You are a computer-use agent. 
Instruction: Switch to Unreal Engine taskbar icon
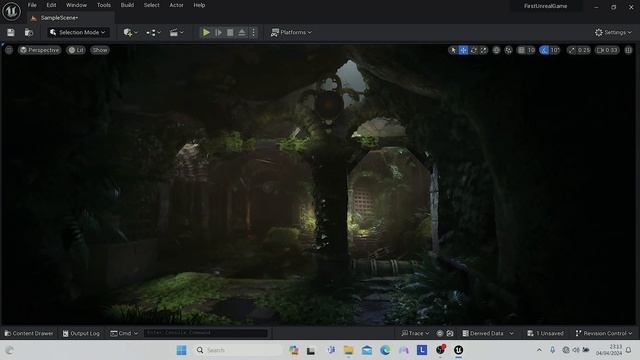pos(459,350)
